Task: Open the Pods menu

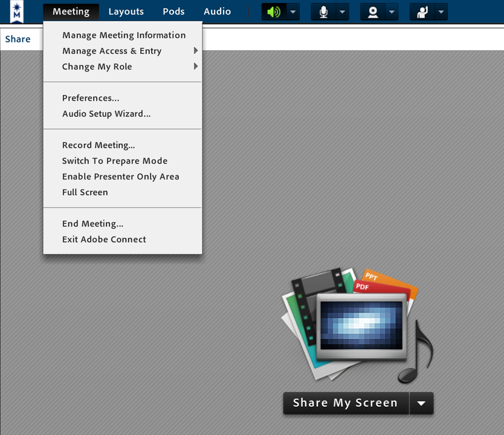Action: pos(173,11)
